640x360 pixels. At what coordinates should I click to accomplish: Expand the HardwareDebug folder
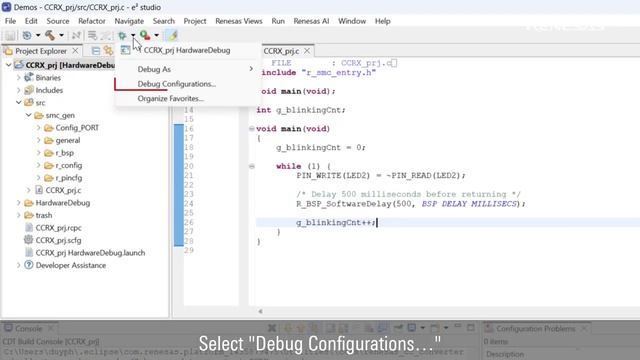pos(18,203)
